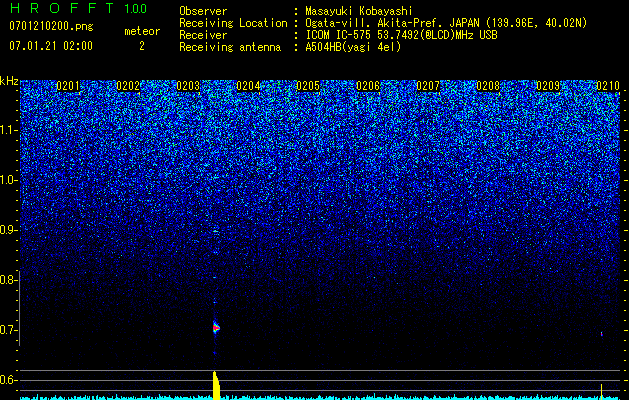The width and height of the screenshot is (629, 400).
Task: Click the 0207 time marker
Action: coord(428,86)
